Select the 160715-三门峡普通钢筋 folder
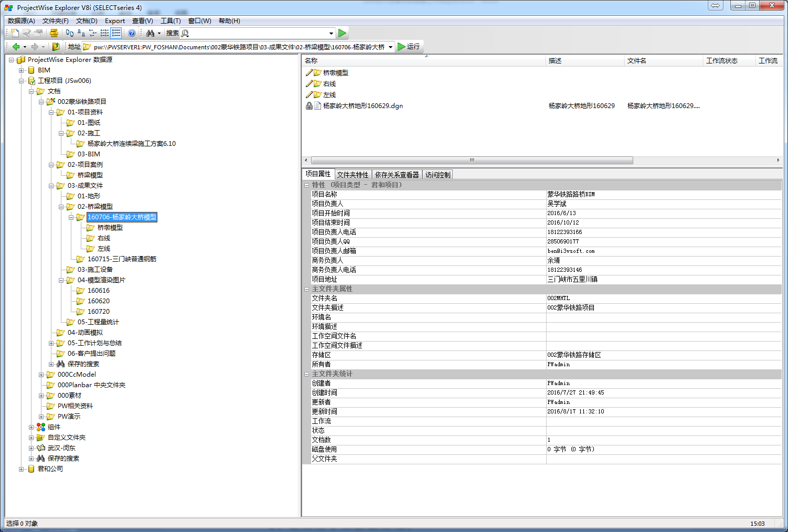This screenshot has height=532, width=788. 122,259
